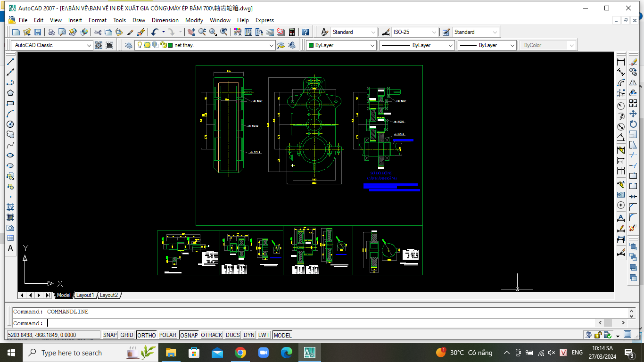Toggle ORTHO mode in status bar

click(146, 335)
